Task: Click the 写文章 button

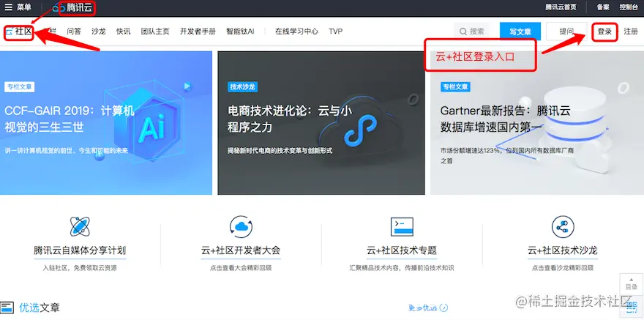Action: point(520,31)
